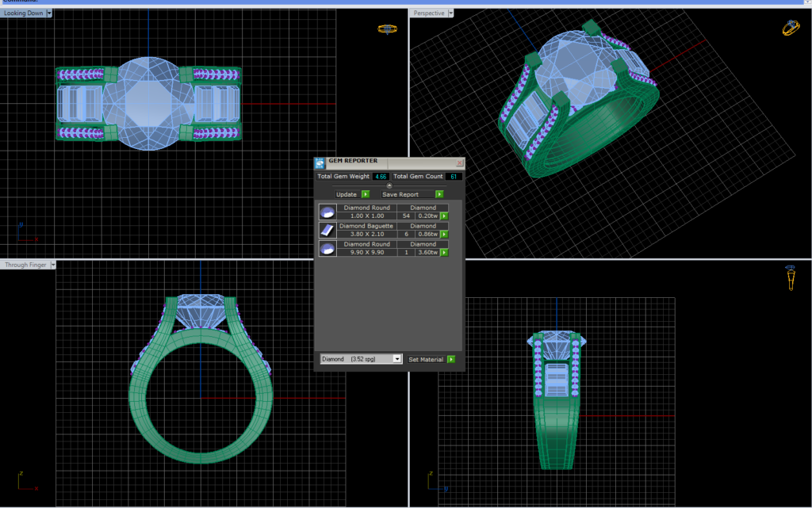The image size is (812, 508).
Task: Click the Total Gem Count value 61
Action: [x=454, y=177]
